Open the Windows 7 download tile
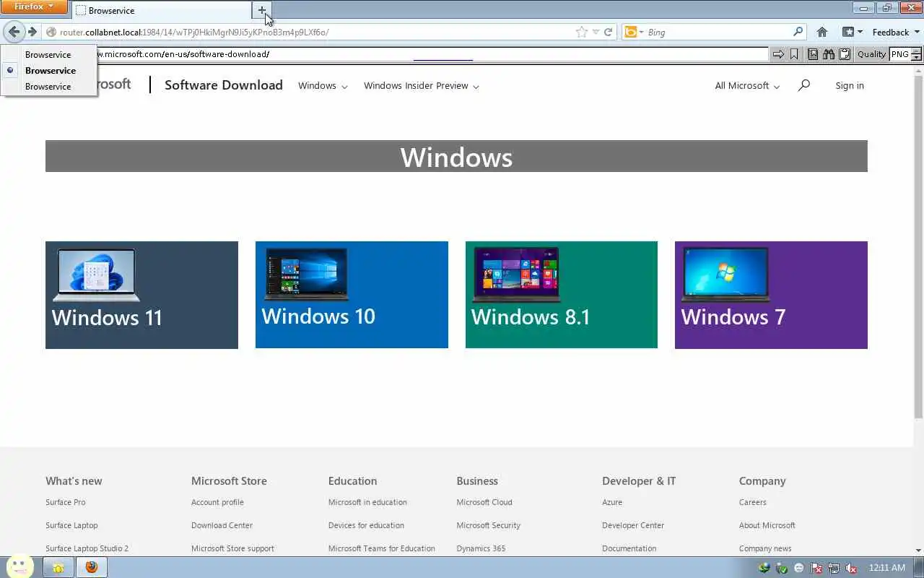This screenshot has width=924, height=578. pyautogui.click(x=771, y=295)
